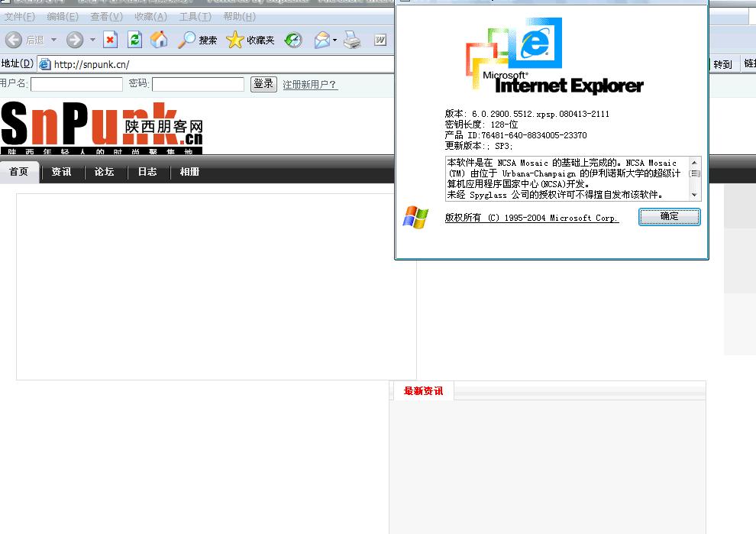Click the Back arrow icon in IE toolbar

click(x=14, y=40)
